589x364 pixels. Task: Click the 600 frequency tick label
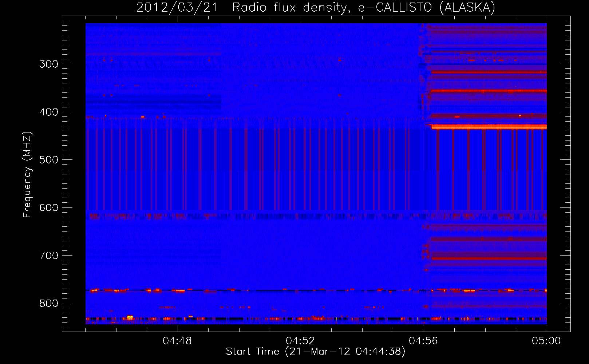pyautogui.click(x=49, y=208)
